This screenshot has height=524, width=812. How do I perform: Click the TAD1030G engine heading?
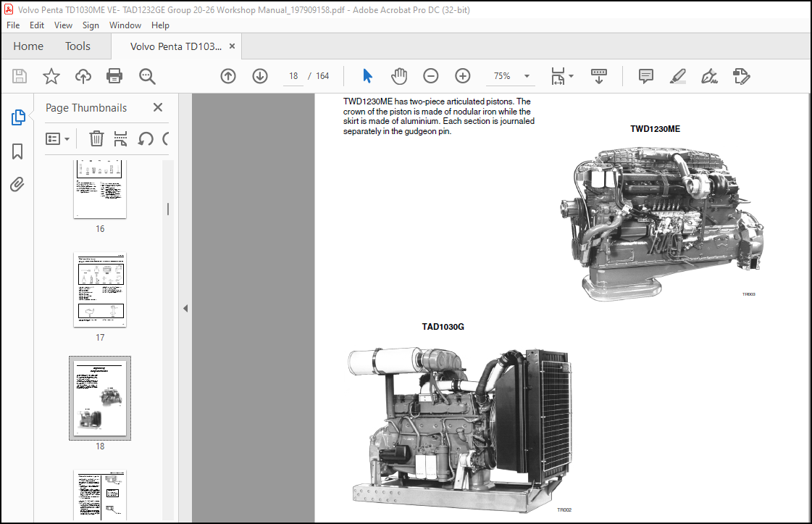pos(443,327)
